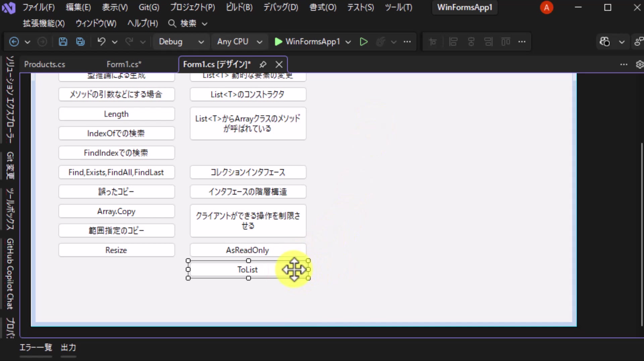
Task: Click the align to grid icon
Action: [433, 42]
